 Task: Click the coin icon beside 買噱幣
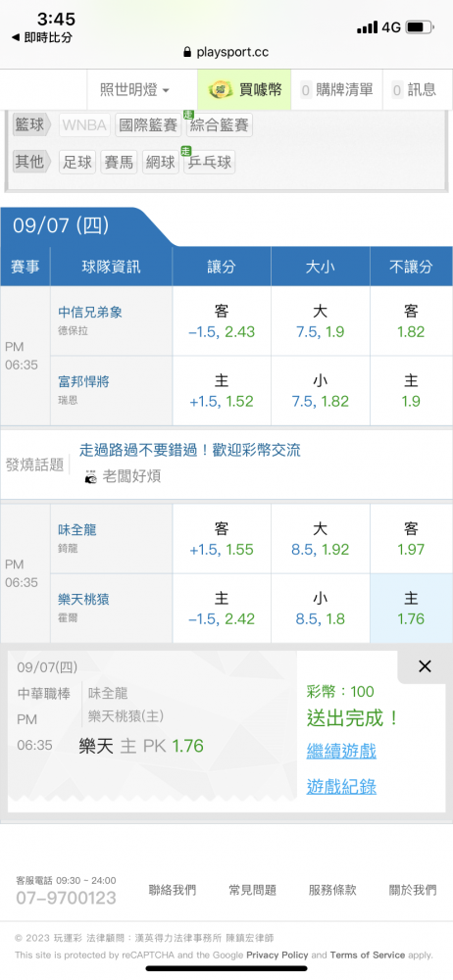pyautogui.click(x=221, y=90)
